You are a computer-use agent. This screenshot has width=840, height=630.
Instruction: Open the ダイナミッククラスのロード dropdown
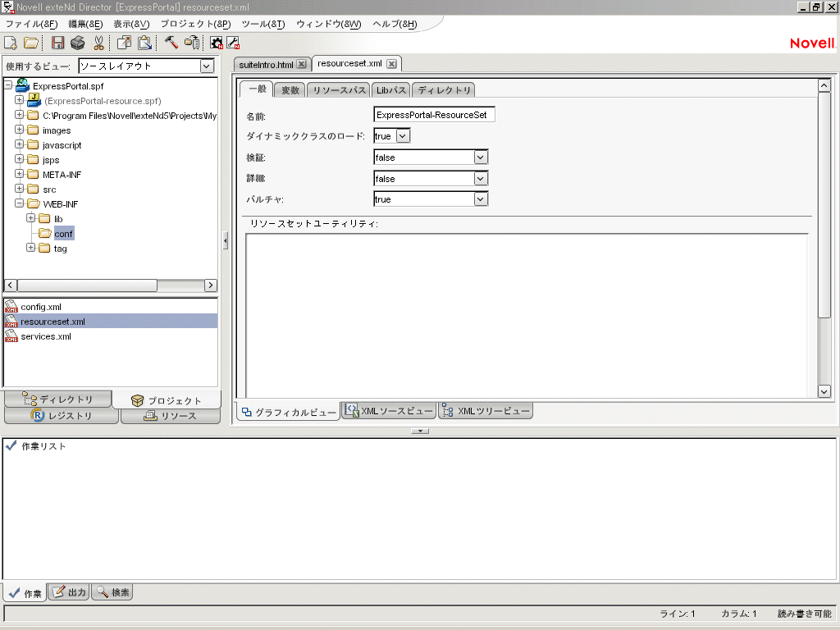(x=403, y=136)
